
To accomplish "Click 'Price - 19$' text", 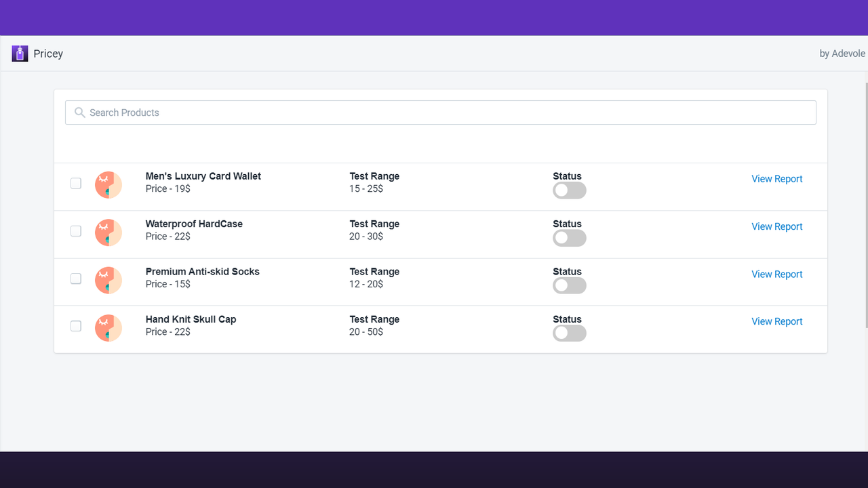I will pyautogui.click(x=168, y=188).
